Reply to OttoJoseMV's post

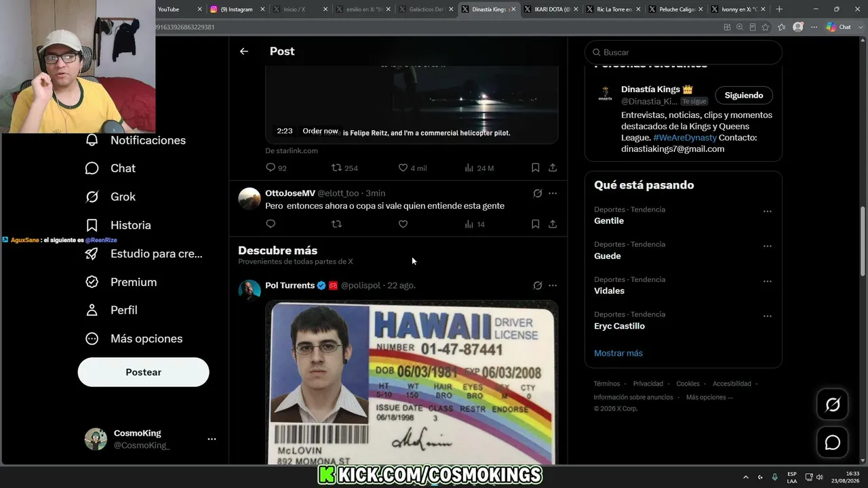tap(271, 224)
